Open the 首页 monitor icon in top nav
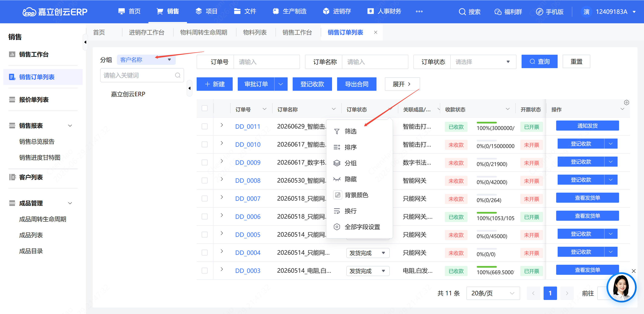 (x=122, y=11)
